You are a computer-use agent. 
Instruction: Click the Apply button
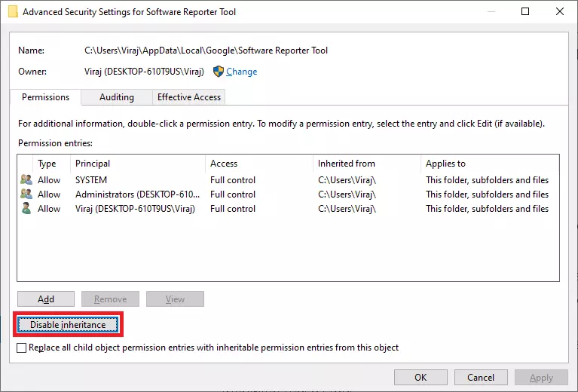tap(541, 377)
